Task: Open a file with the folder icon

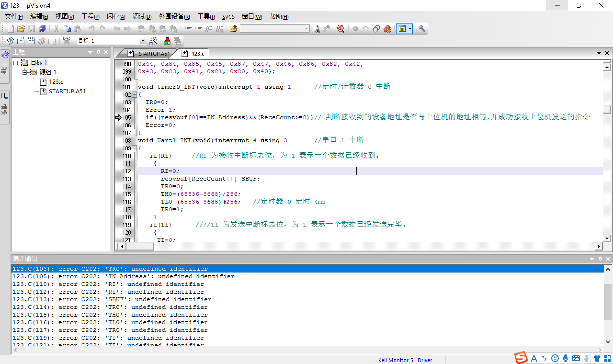Action: point(21,29)
